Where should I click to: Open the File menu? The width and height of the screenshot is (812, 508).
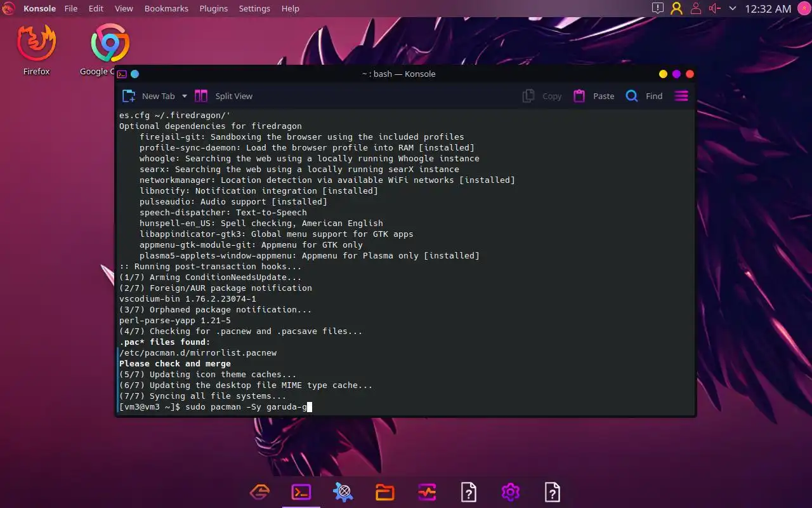click(x=70, y=8)
